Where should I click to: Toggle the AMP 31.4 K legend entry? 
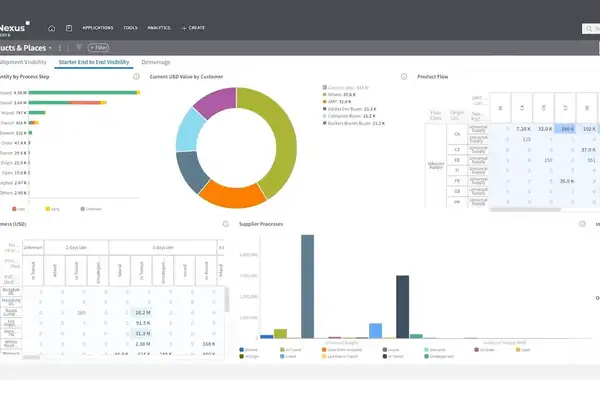pyautogui.click(x=337, y=102)
